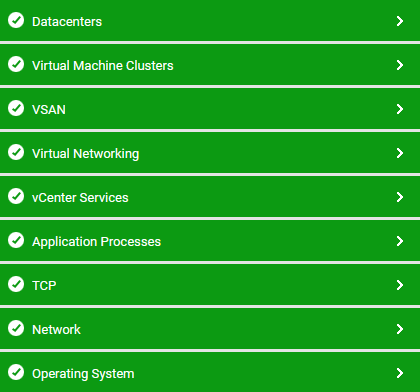
Task: Expand the Virtual Networking chevron
Action: (400, 153)
